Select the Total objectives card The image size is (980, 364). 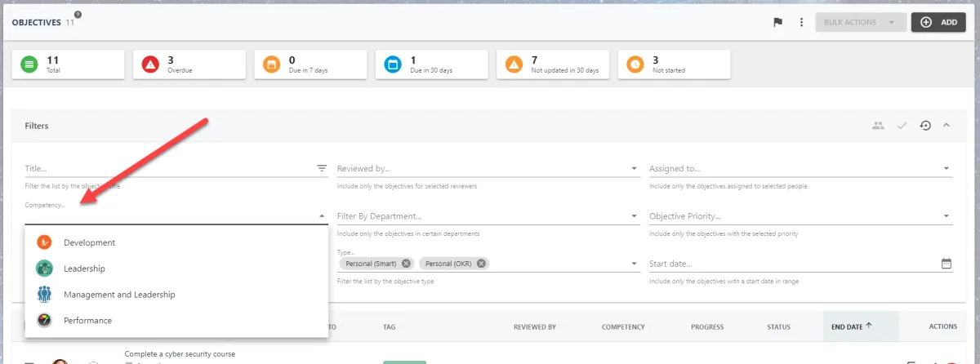click(69, 64)
